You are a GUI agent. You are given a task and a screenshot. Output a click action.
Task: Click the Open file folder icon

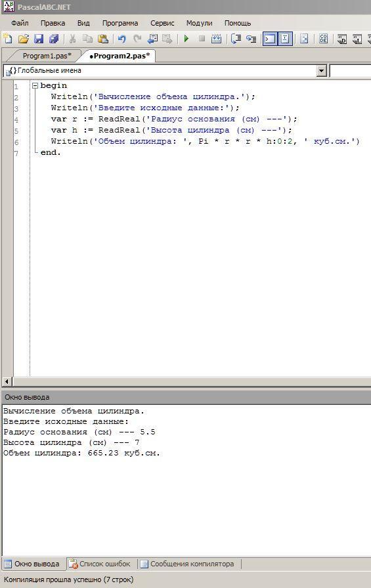23,39
